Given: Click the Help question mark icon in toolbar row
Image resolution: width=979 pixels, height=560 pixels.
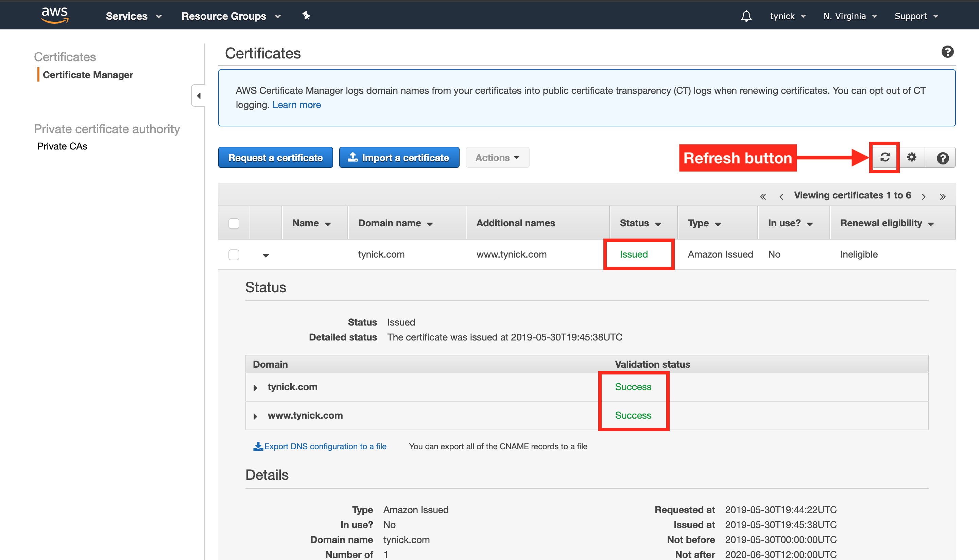Looking at the screenshot, I should (941, 157).
